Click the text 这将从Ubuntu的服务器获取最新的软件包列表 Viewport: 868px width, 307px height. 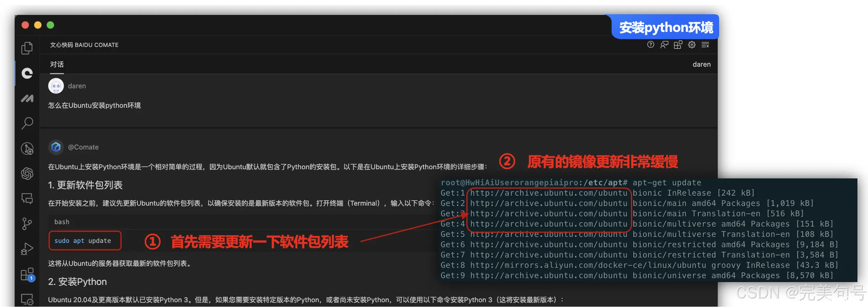tap(121, 264)
